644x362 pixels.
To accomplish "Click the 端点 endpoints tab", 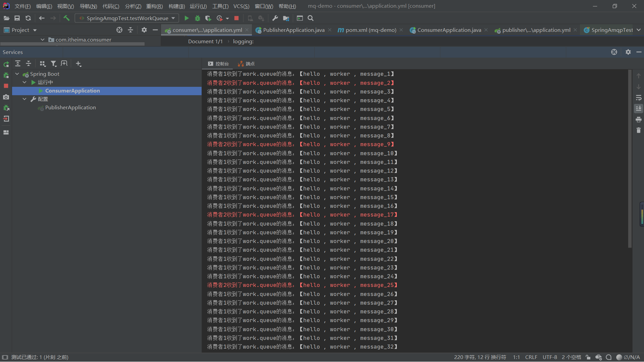I will [247, 64].
